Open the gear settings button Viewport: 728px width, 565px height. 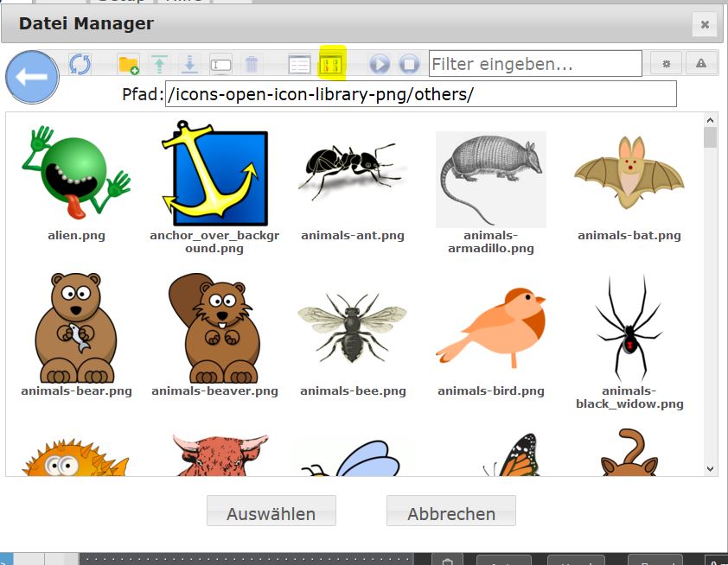[x=666, y=64]
